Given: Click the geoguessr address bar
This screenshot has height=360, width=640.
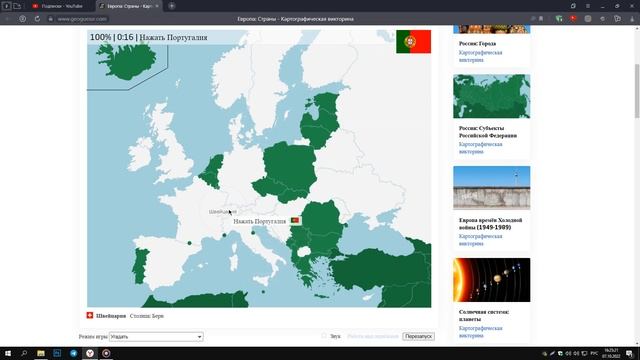Looking at the screenshot, I should click(82, 19).
